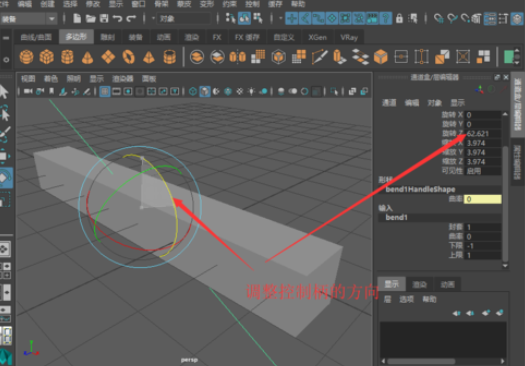Create a polygon sphere from the shelf
Image resolution: width=525 pixels, height=366 pixels.
(x=26, y=57)
